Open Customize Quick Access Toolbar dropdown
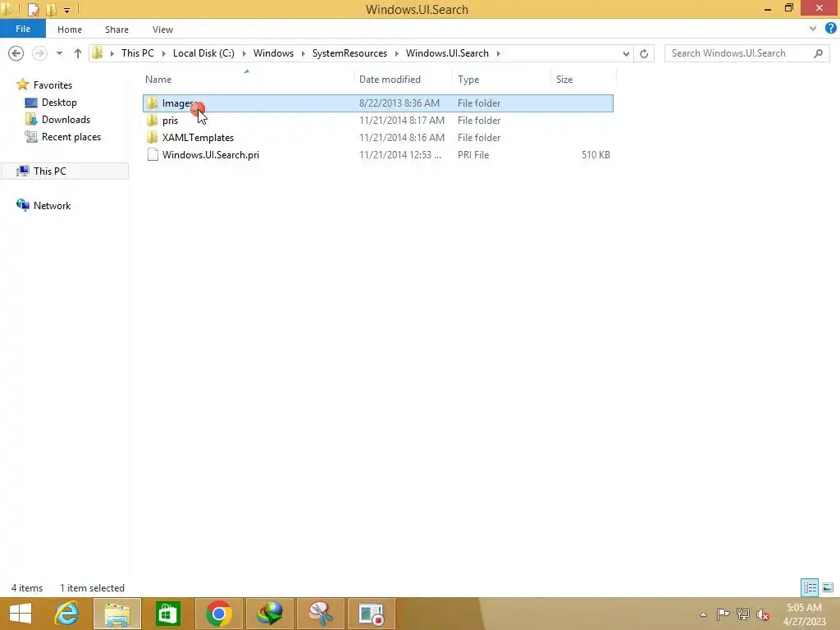 pos(67,10)
